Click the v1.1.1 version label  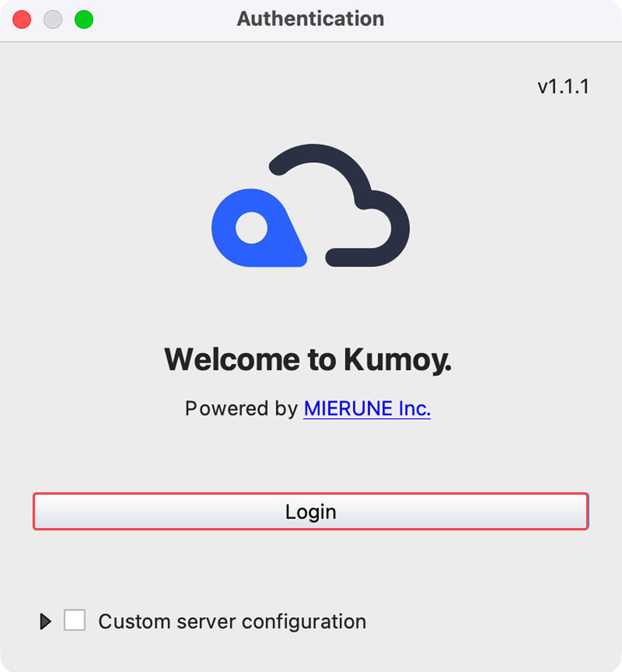point(563,86)
